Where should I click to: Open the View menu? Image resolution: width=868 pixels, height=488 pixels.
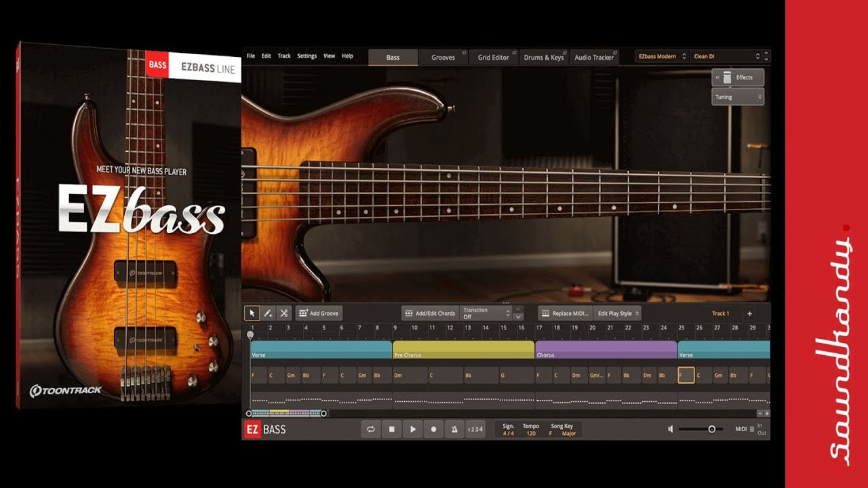click(330, 56)
